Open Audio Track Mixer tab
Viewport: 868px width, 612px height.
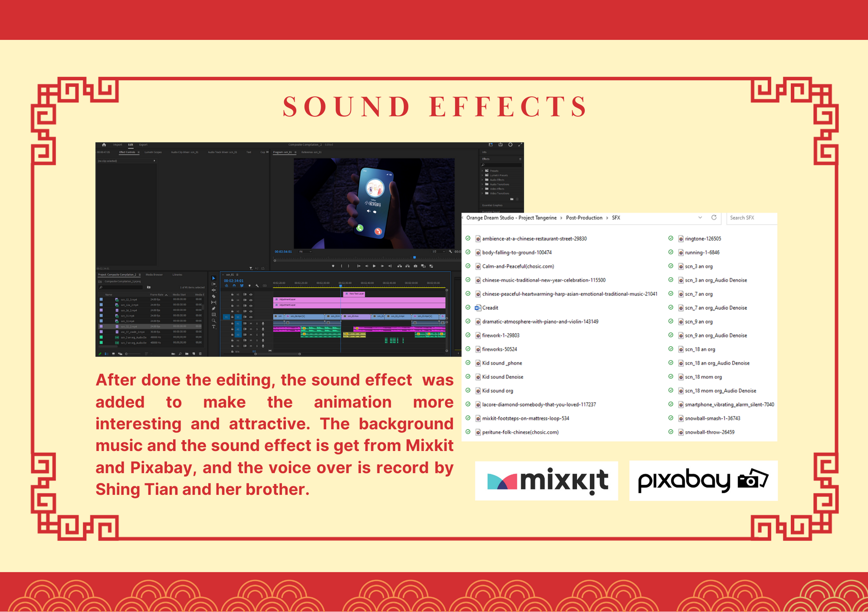(x=223, y=152)
